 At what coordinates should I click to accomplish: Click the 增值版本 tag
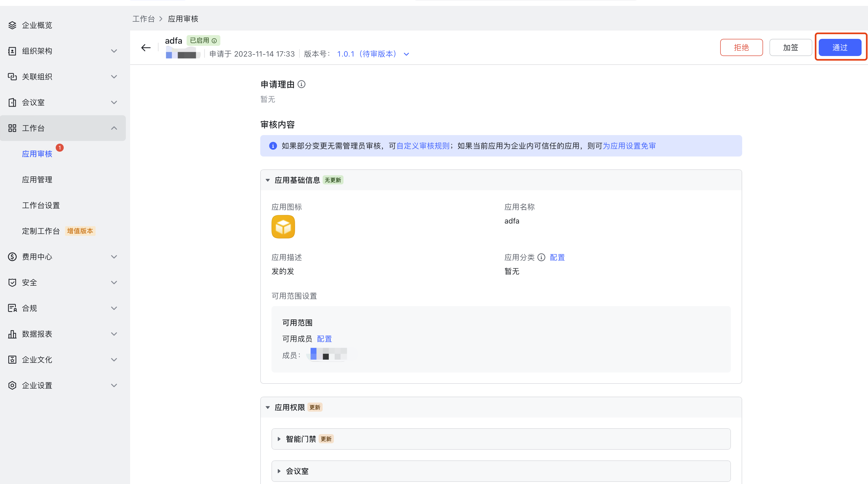click(x=80, y=231)
